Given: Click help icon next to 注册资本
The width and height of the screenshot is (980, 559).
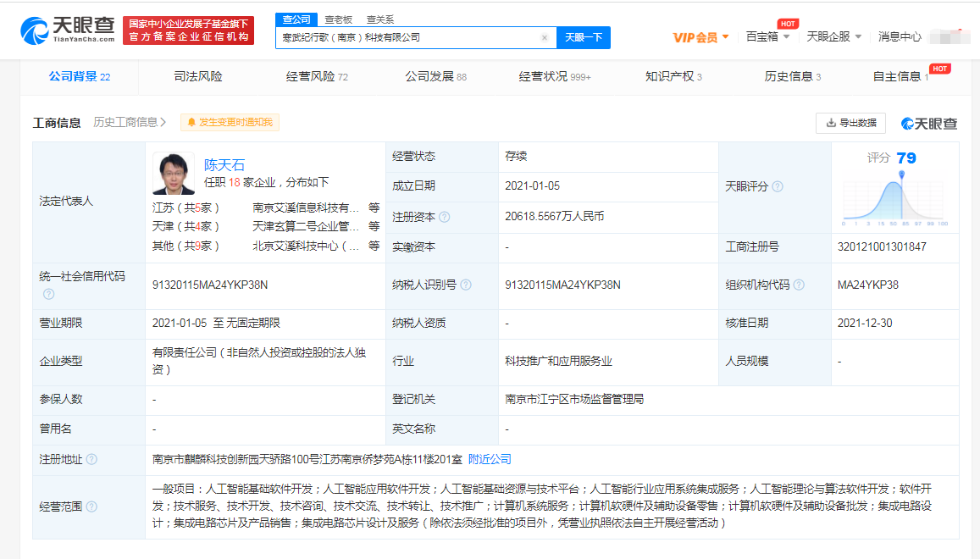Looking at the screenshot, I should (x=445, y=217).
